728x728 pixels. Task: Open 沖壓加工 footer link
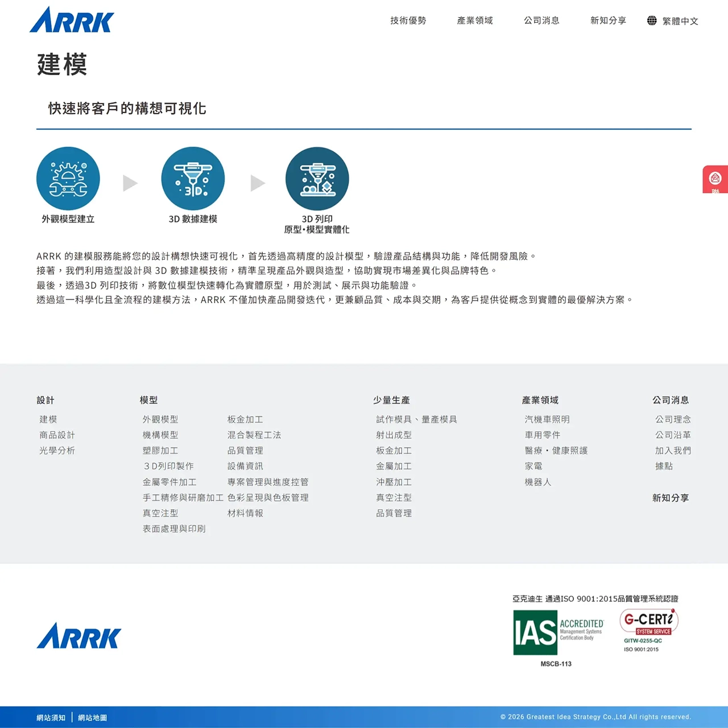pyautogui.click(x=394, y=482)
